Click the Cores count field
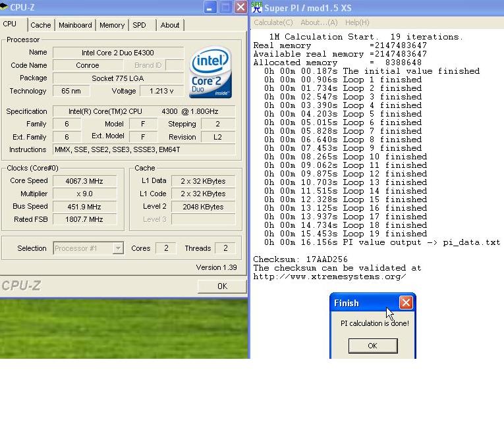504x426 pixels. (x=166, y=248)
